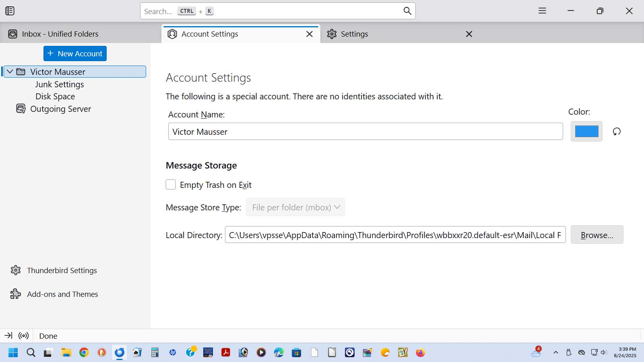Image resolution: width=644 pixels, height=362 pixels.
Task: Open the Thunderbird hamburger app menu
Action: click(542, 11)
